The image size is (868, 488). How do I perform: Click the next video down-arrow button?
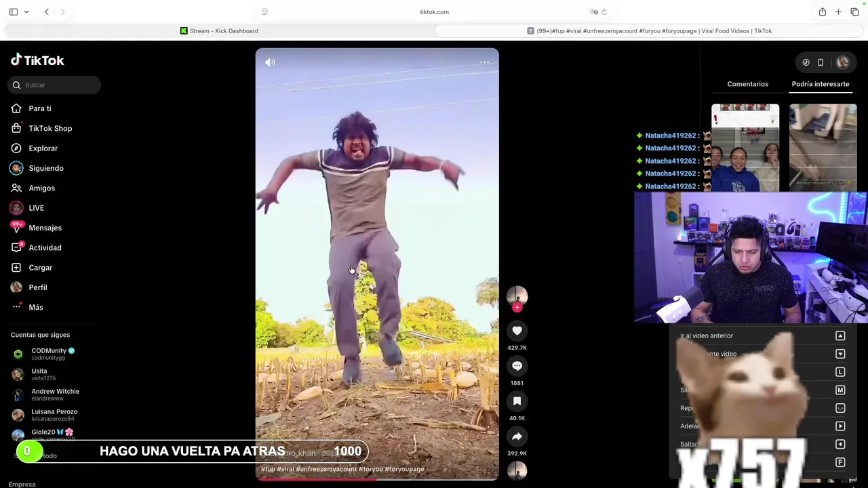(840, 354)
